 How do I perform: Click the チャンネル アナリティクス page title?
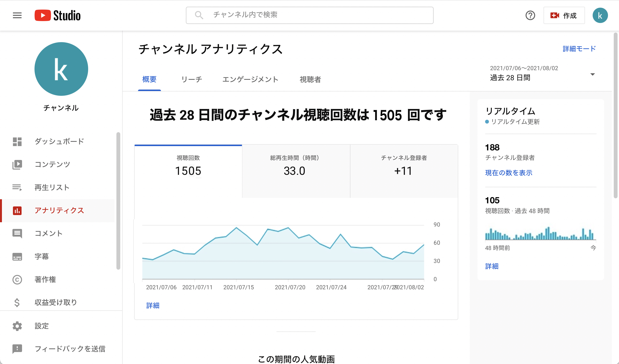[211, 49]
